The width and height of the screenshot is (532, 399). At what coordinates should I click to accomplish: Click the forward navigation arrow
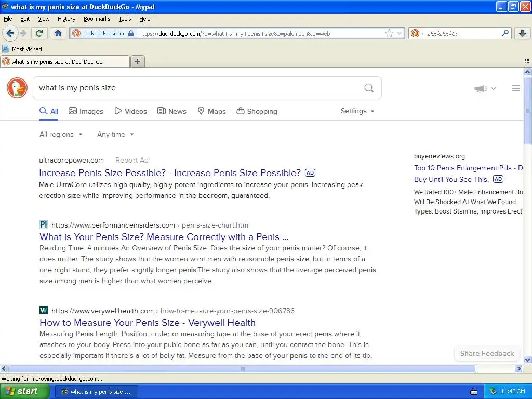[23, 33]
